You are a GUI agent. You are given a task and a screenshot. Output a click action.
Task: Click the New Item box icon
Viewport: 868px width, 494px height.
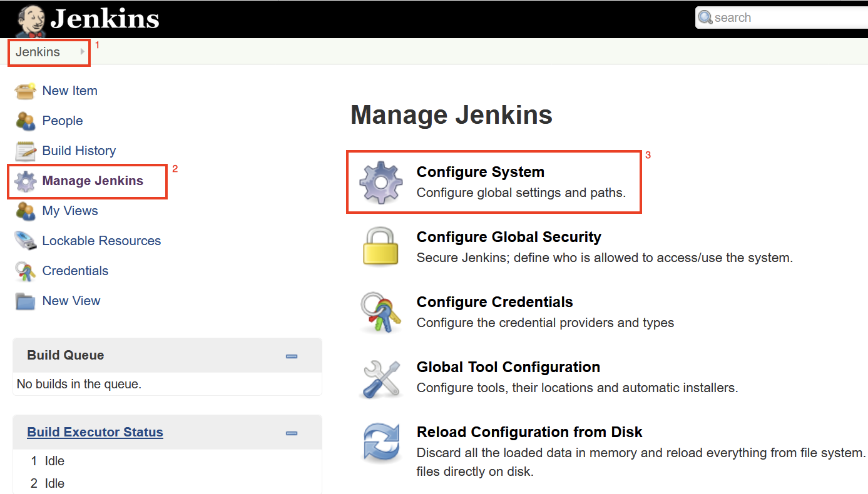pos(26,91)
